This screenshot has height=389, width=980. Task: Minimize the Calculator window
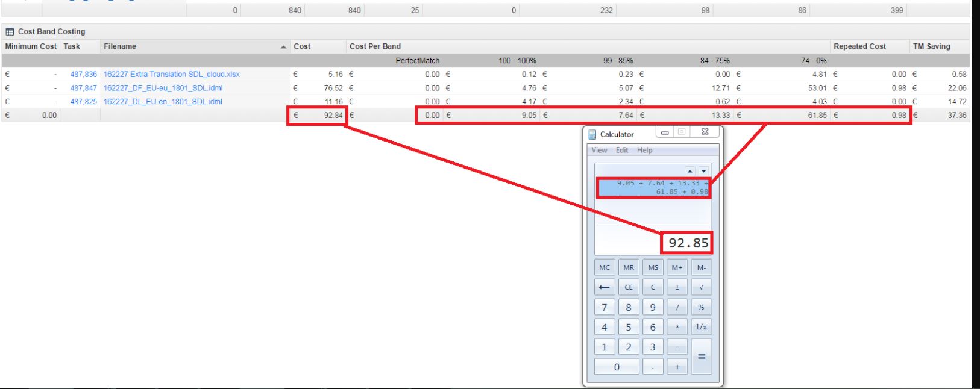(665, 132)
